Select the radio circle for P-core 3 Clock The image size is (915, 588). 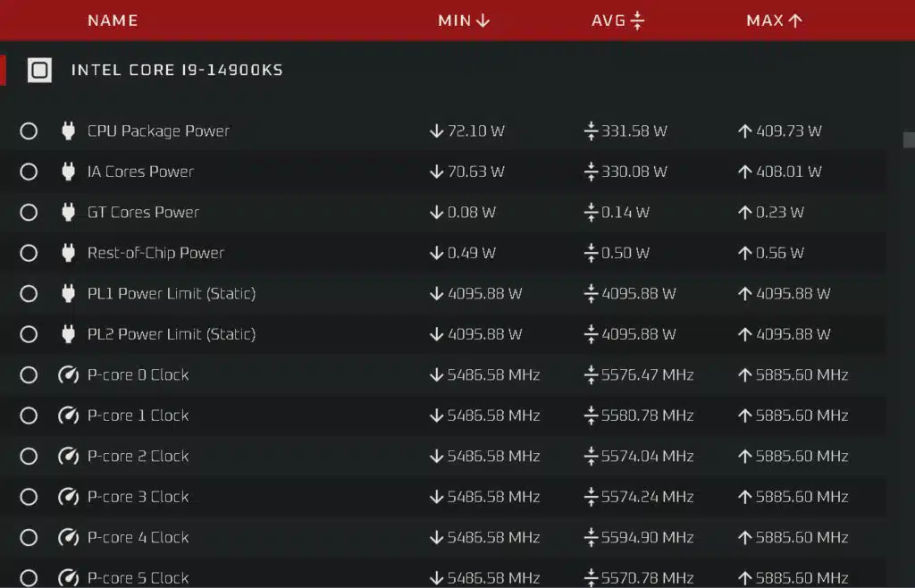click(x=29, y=497)
